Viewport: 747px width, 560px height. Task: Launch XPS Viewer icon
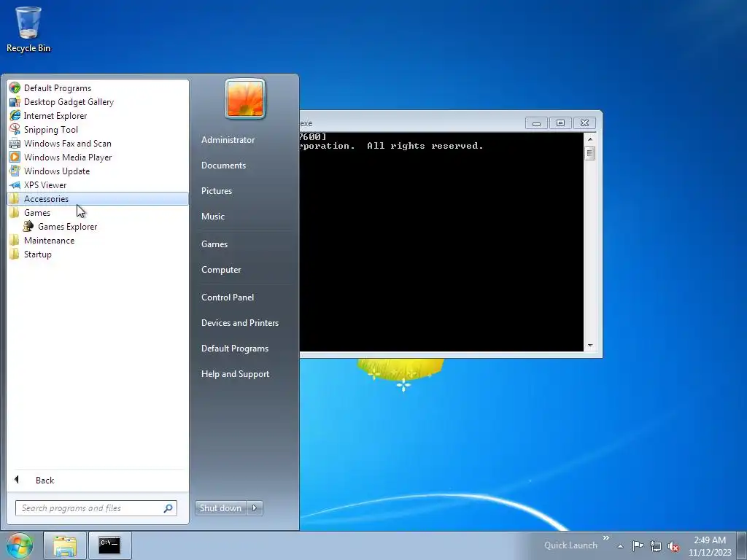pos(15,184)
